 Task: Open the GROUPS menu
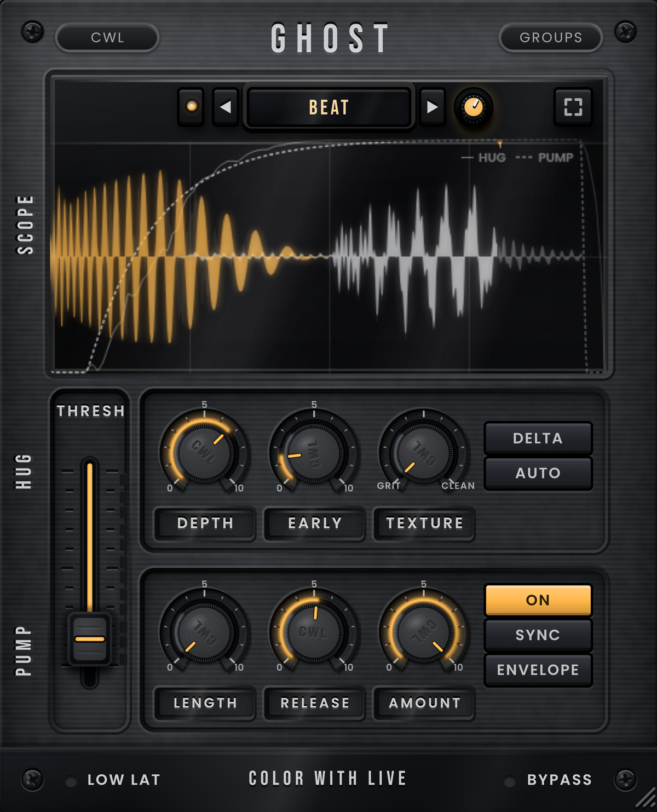click(550, 37)
